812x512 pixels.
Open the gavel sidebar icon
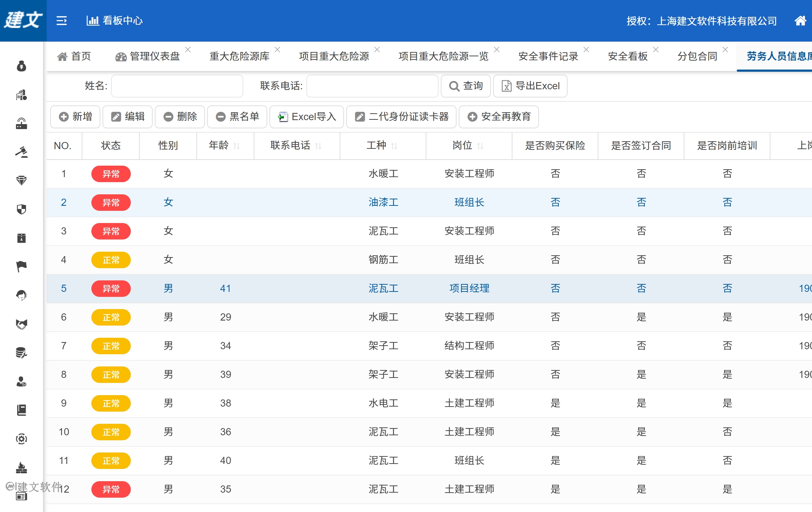click(22, 152)
